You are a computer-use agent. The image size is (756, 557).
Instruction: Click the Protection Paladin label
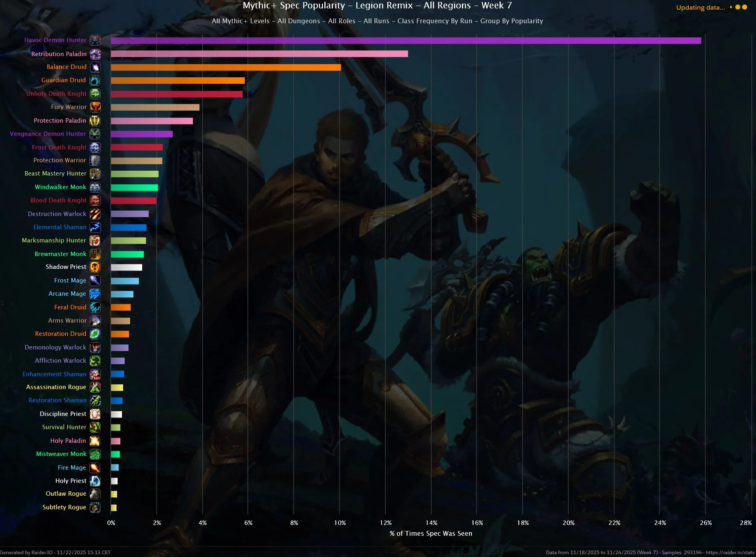coord(60,120)
